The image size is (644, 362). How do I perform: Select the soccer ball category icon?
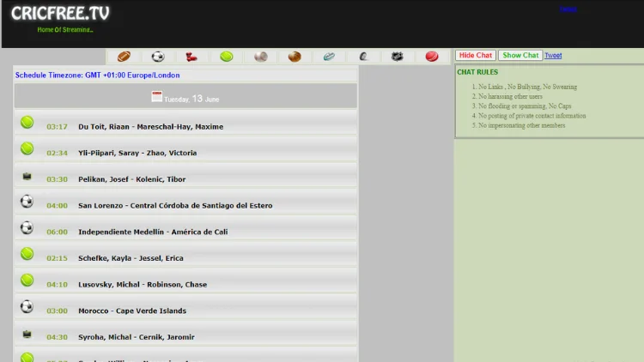[x=158, y=57]
